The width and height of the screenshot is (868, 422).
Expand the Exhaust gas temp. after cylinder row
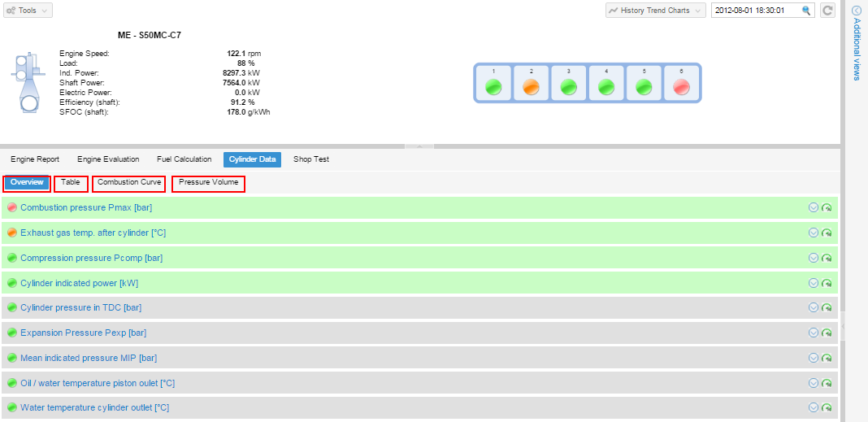coord(813,233)
